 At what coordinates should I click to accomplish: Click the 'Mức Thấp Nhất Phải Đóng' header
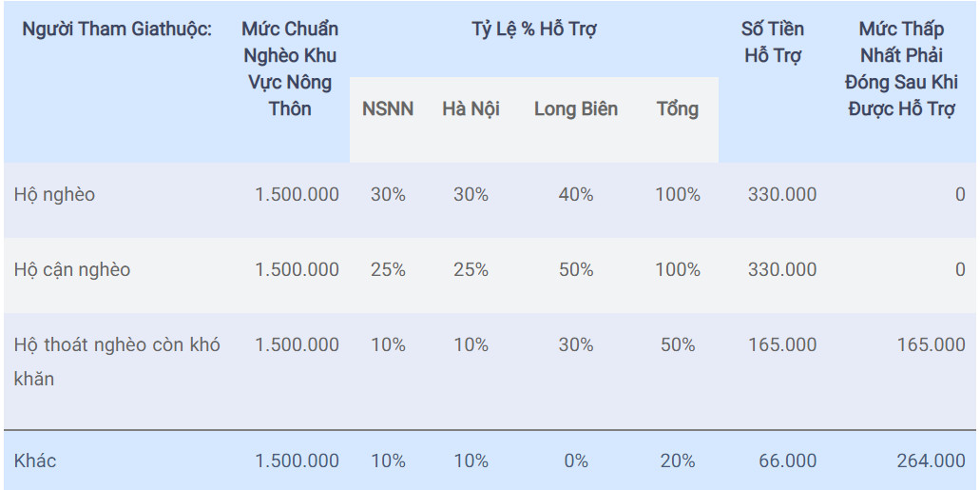coord(901,69)
